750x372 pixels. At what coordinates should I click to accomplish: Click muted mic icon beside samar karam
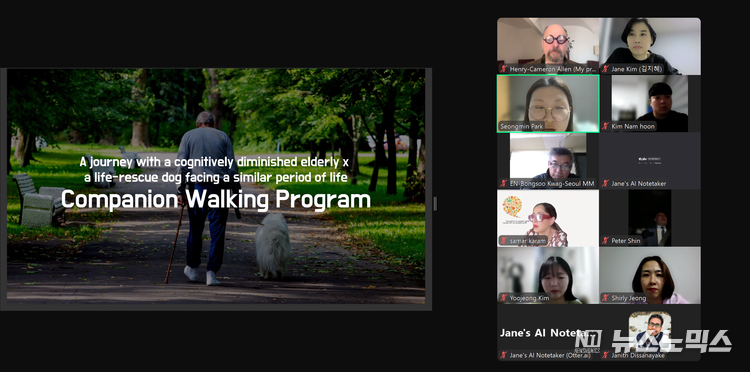pos(503,241)
